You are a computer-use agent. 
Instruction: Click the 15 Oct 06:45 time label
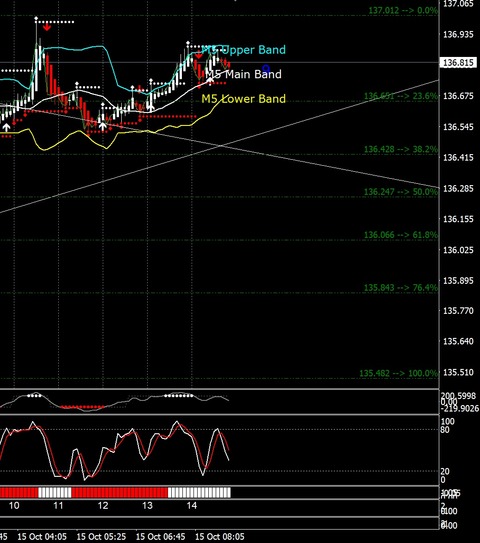point(160,536)
